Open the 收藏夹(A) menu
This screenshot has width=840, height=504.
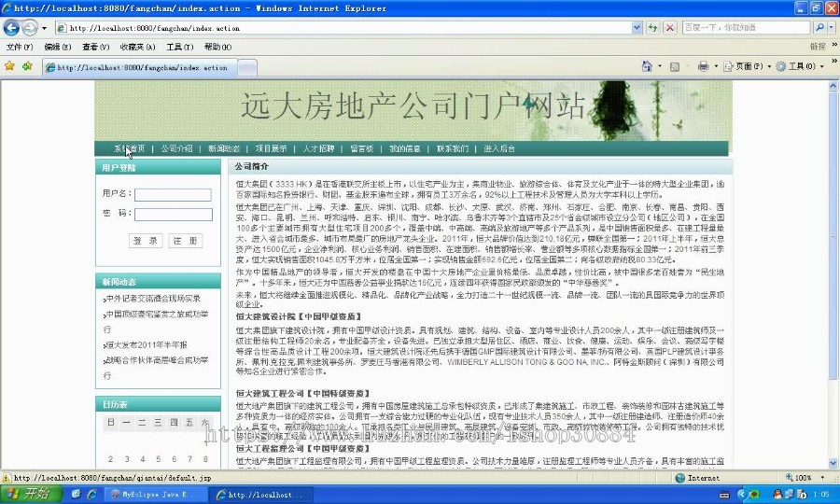tap(137, 47)
